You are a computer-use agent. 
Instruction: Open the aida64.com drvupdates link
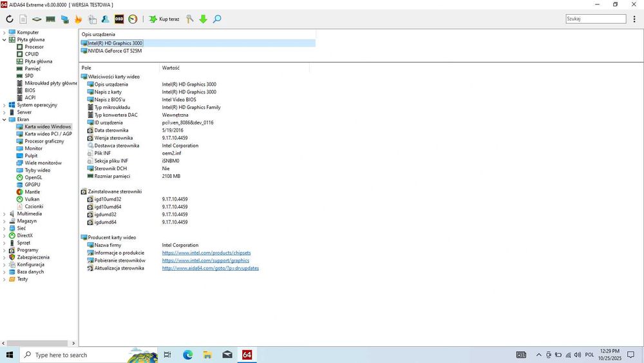coord(211,268)
